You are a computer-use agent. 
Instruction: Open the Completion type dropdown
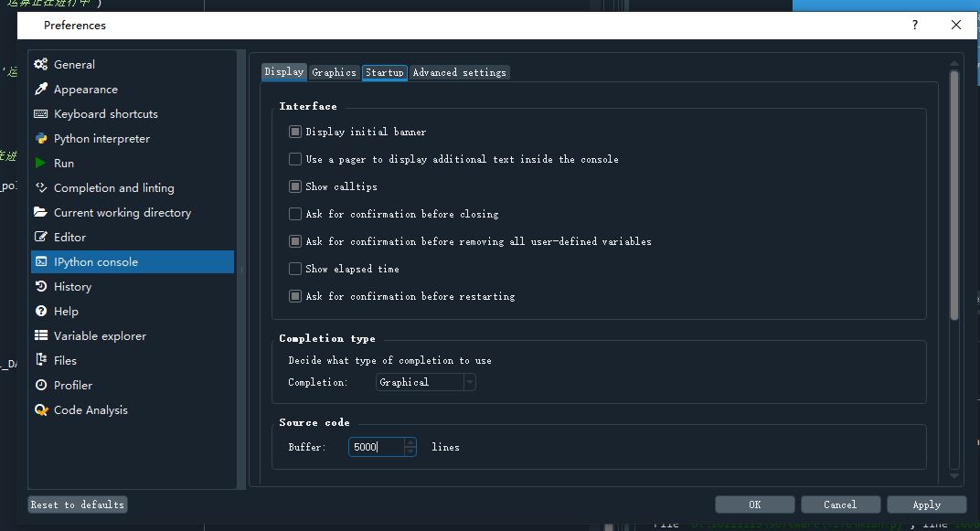[x=426, y=382]
